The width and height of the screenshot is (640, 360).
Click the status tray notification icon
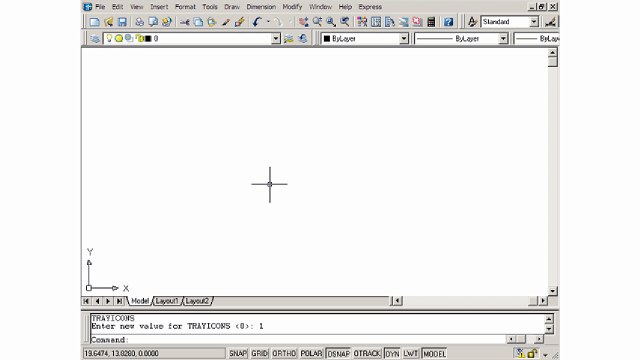click(x=520, y=353)
